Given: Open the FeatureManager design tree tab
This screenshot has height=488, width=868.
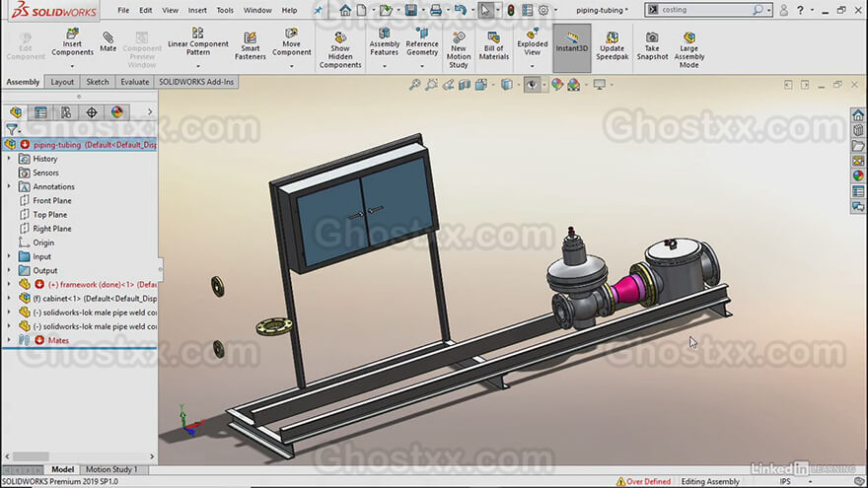Looking at the screenshot, I should tap(16, 112).
